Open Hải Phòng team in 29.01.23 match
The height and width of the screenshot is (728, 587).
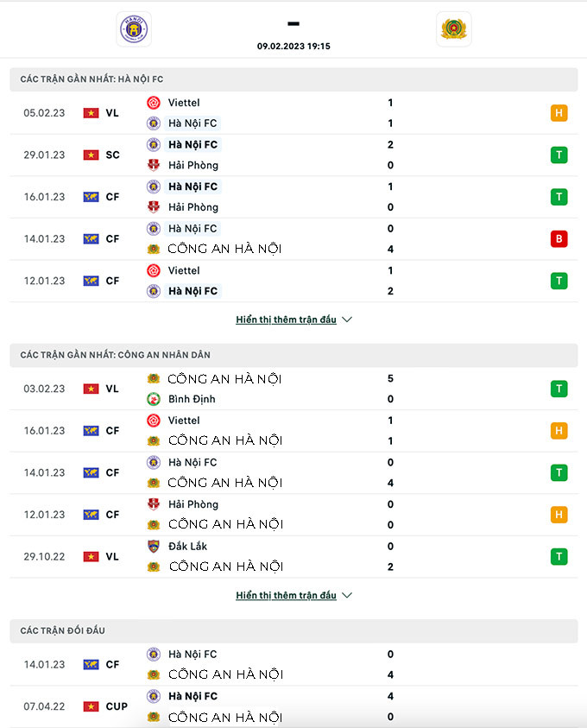pyautogui.click(x=193, y=165)
